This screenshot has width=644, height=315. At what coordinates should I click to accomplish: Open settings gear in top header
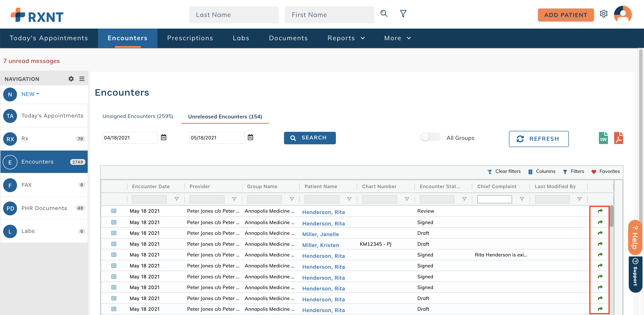coord(604,14)
